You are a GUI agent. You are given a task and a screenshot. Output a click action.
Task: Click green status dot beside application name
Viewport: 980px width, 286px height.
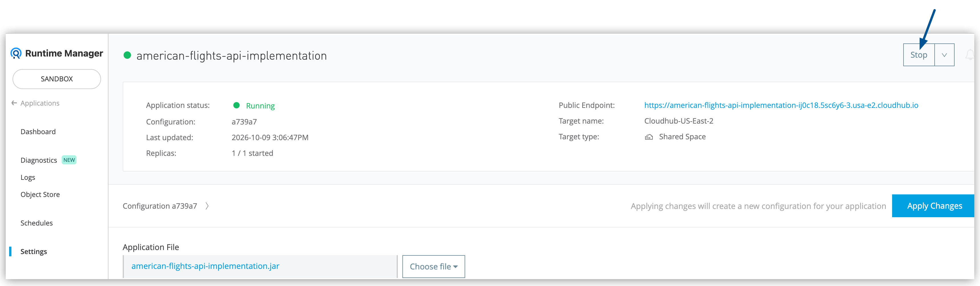128,56
